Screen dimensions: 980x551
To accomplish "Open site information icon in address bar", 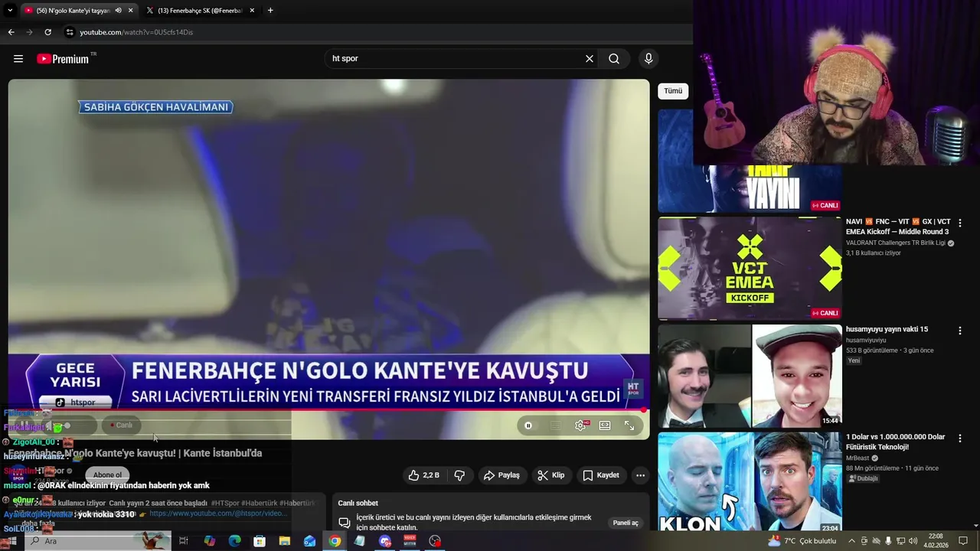I will (70, 32).
